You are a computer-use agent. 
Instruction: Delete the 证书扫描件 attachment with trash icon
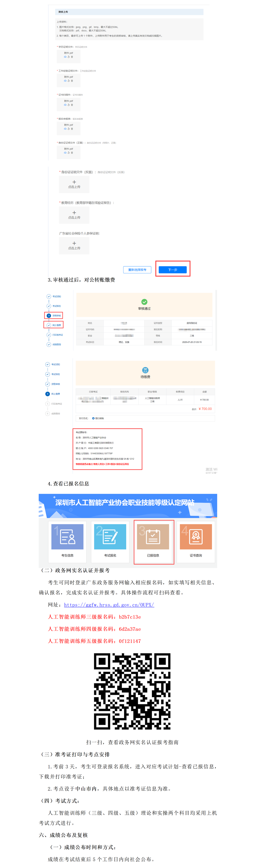pos(72,105)
